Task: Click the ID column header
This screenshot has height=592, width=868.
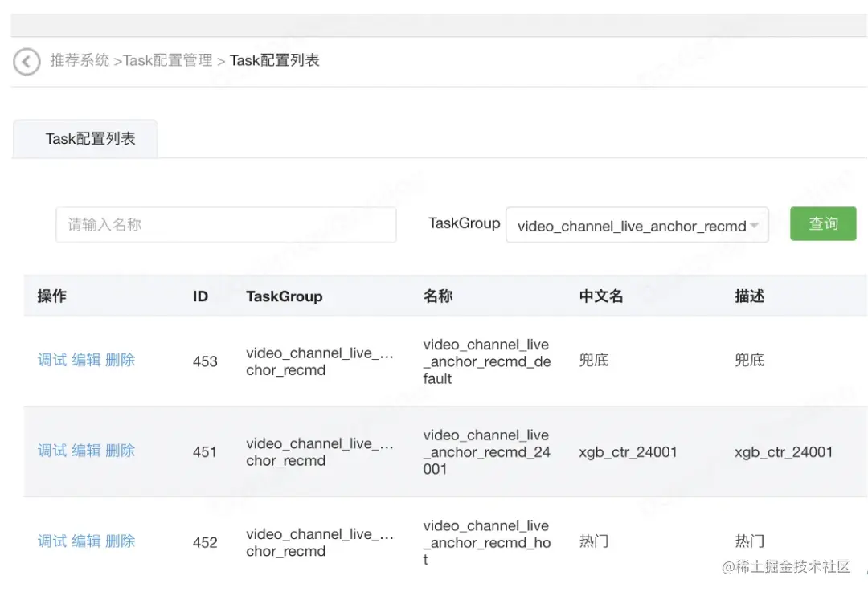Action: coord(200,296)
